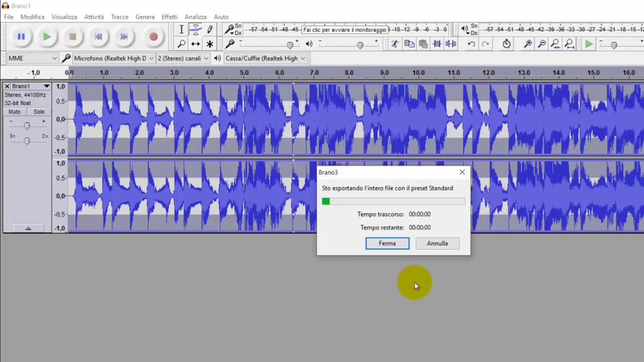This screenshot has width=644, height=362.
Task: Redo the last undone action
Action: 485,44
